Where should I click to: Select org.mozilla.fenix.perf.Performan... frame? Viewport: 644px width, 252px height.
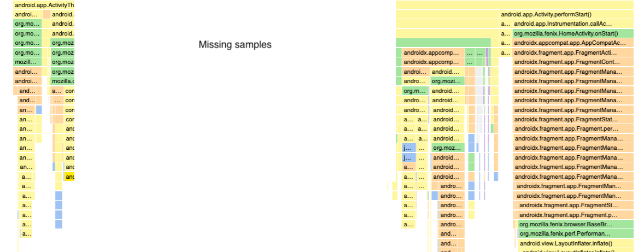coord(576,234)
